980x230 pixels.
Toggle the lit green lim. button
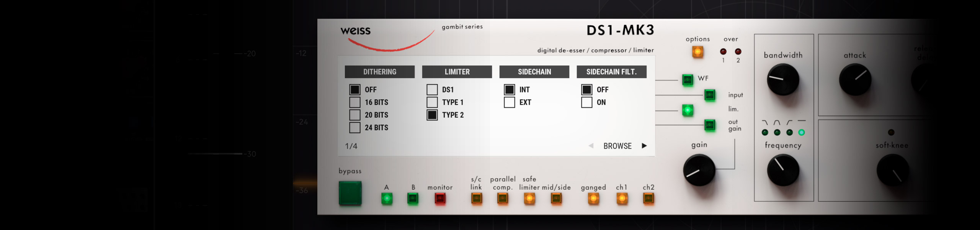pos(688,110)
